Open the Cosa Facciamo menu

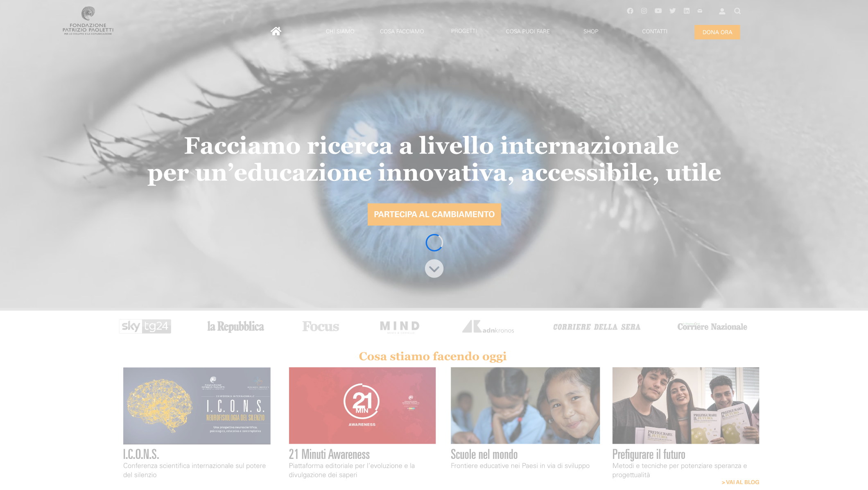(x=402, y=32)
